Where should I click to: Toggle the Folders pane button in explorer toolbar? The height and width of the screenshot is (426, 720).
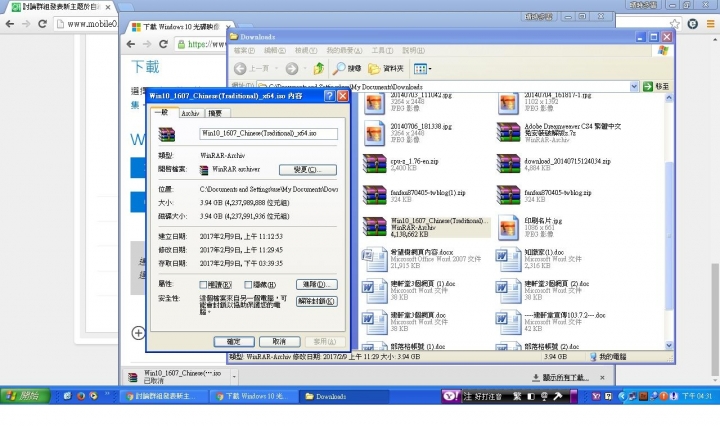[386, 69]
